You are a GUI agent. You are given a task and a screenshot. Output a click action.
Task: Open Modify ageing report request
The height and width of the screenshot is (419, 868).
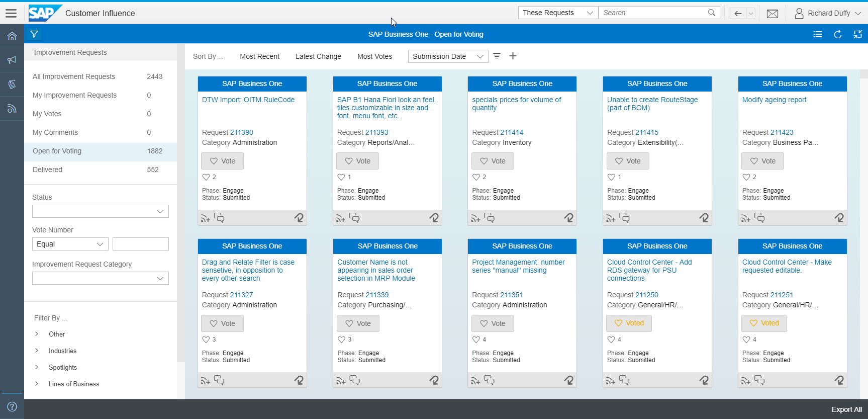[774, 100]
